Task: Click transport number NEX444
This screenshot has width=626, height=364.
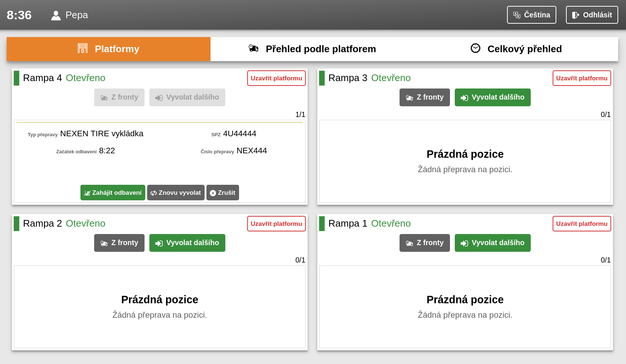Action: pos(252,151)
